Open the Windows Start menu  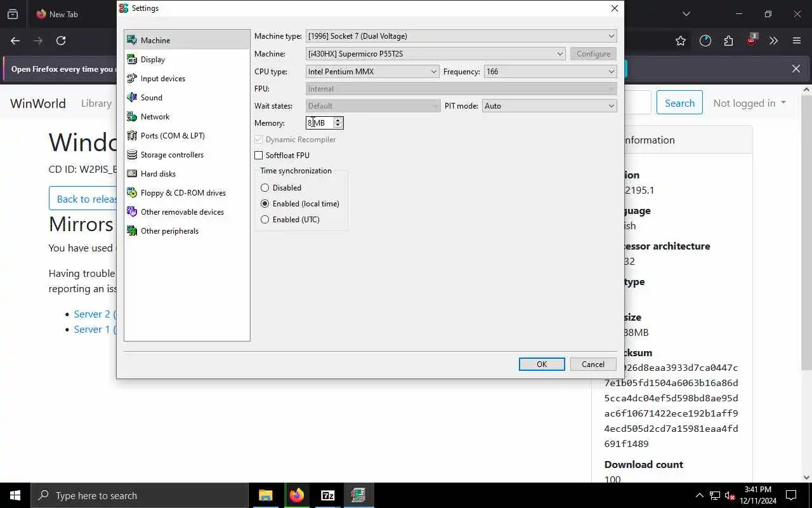click(15, 495)
